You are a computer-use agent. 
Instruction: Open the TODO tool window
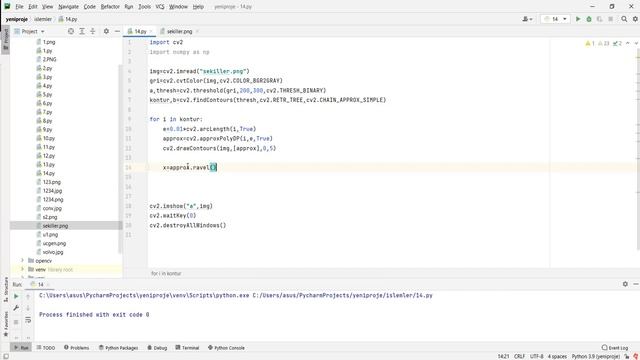click(46, 348)
